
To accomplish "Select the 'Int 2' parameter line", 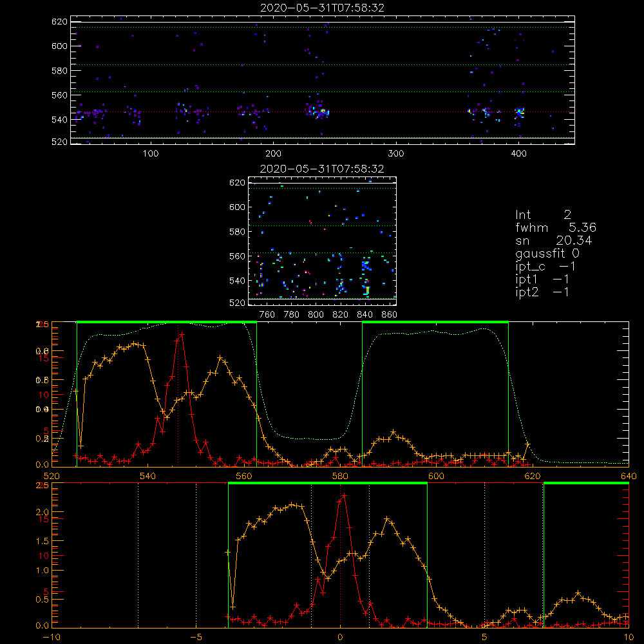I will pos(543,214).
